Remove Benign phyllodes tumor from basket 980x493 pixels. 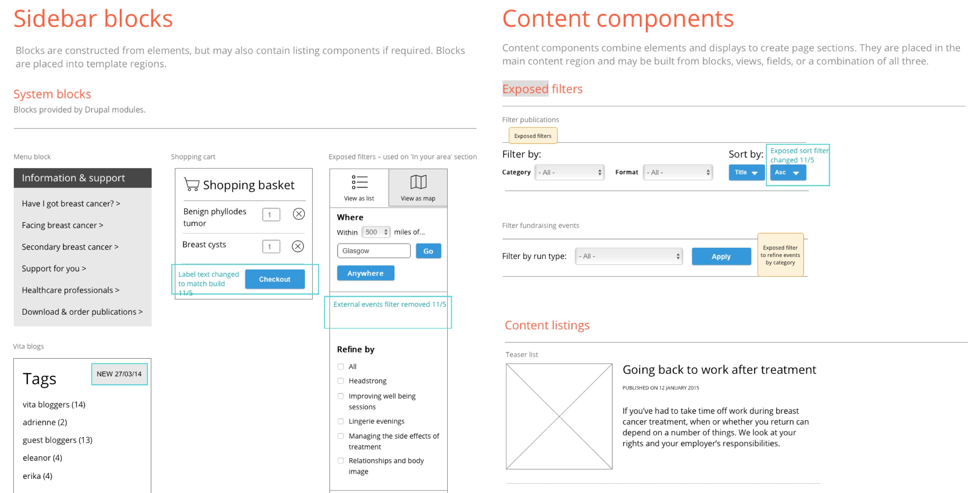pos(299,214)
